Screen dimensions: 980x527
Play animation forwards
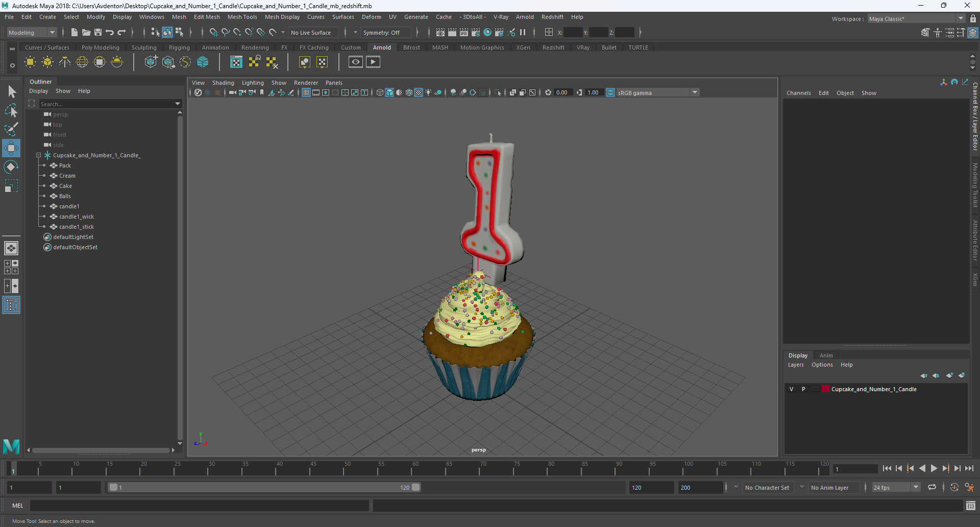[x=934, y=468]
